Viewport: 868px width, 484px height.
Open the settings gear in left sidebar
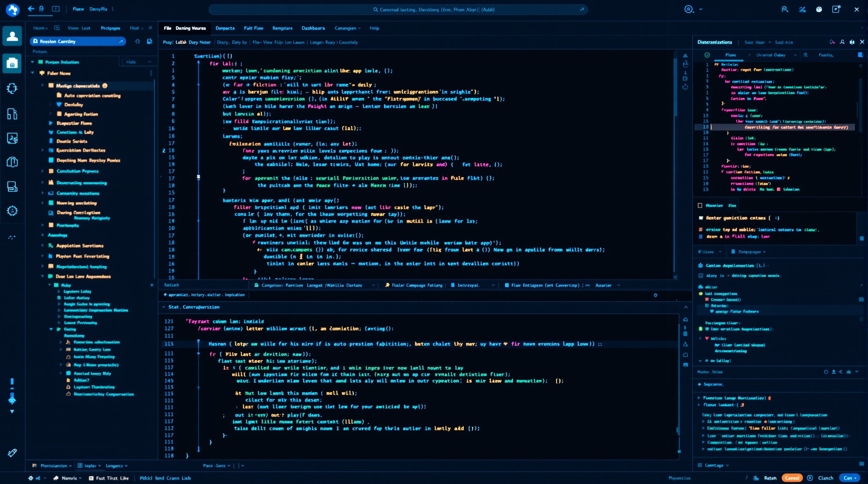12,211
